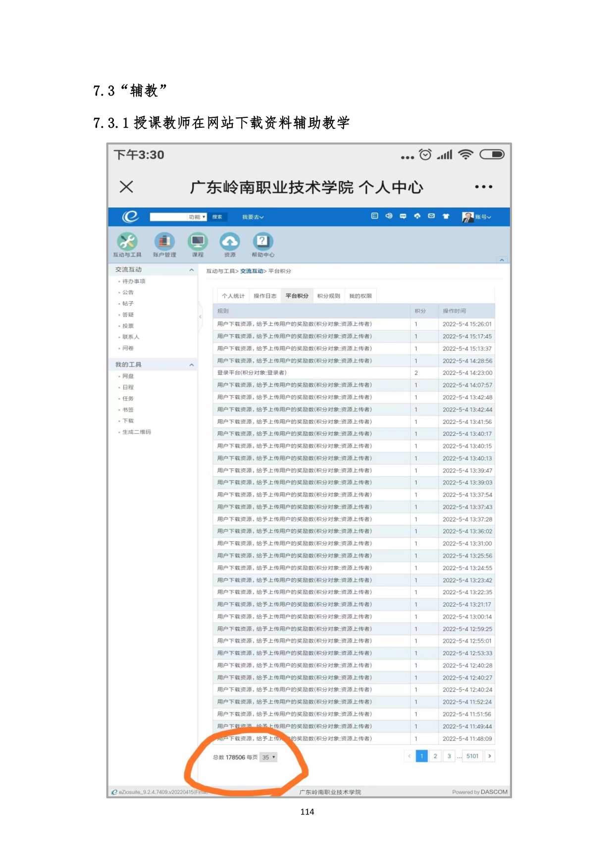Image resolution: width=614 pixels, height=868 pixels.
Task: Click the 广东岭南职业技术学院 footer text
Action: pyautogui.click(x=330, y=792)
